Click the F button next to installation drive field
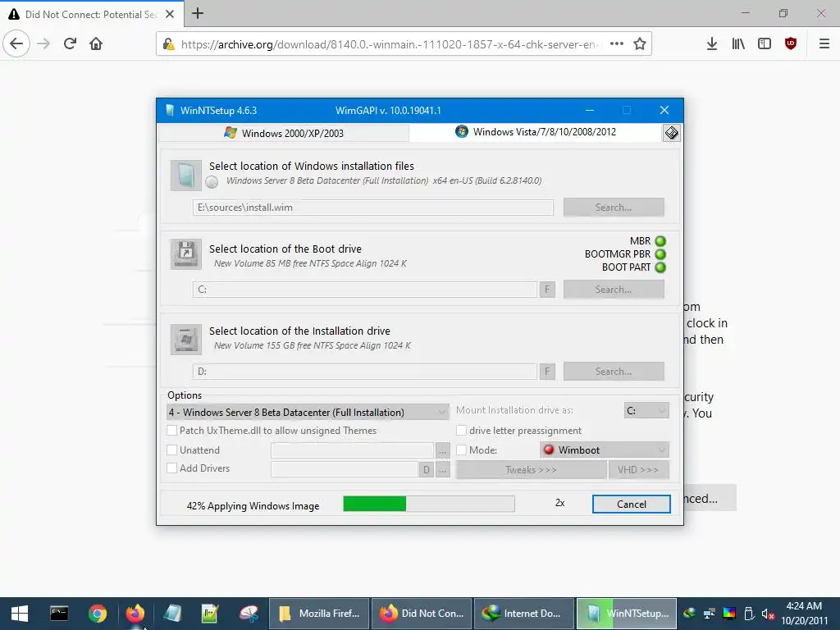Viewport: 840px width, 630px height. (547, 372)
